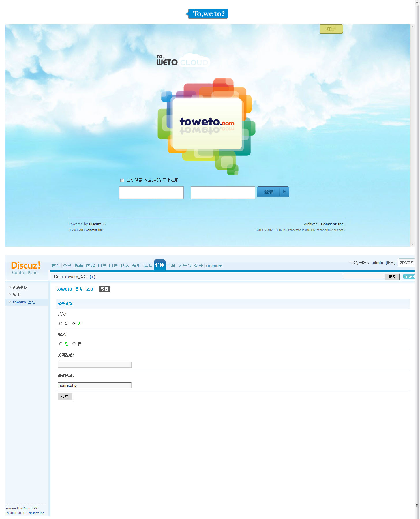Click the admin username link
This screenshot has height=519, width=420.
(377, 263)
